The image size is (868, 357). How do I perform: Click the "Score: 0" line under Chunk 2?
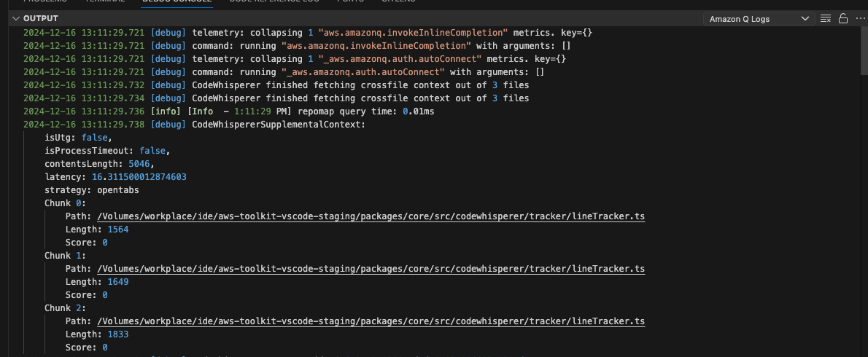click(x=86, y=348)
